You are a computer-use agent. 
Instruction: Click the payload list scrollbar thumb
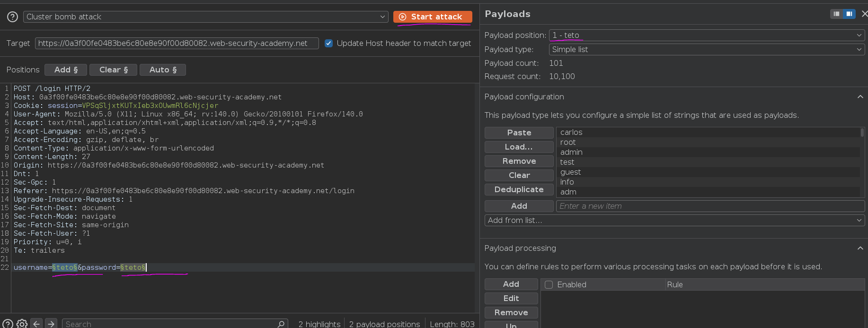(x=862, y=133)
